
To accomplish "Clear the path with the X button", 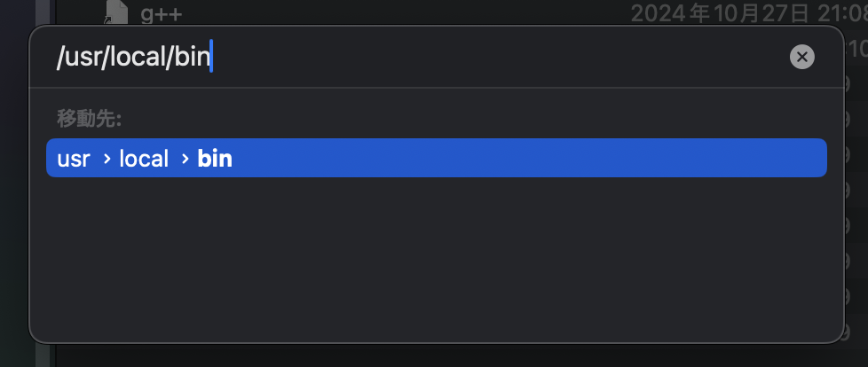I will pos(802,57).
